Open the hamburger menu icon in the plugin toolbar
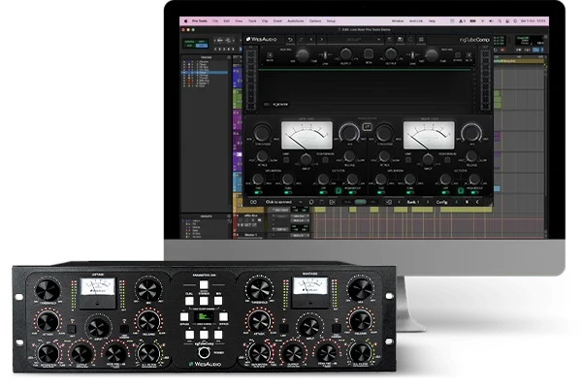The image size is (582, 392). coord(421,40)
